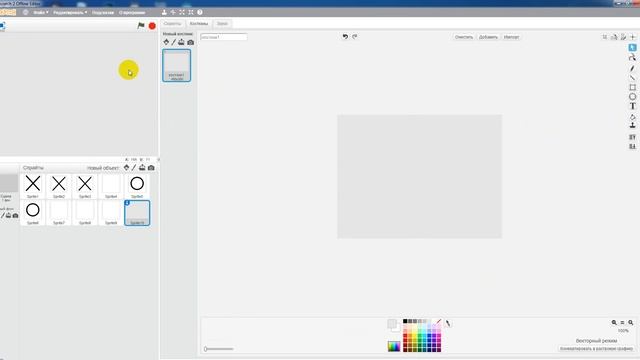This screenshot has height=360, width=640.
Task: Open the rainbow color picker toggle
Action: [394, 346]
